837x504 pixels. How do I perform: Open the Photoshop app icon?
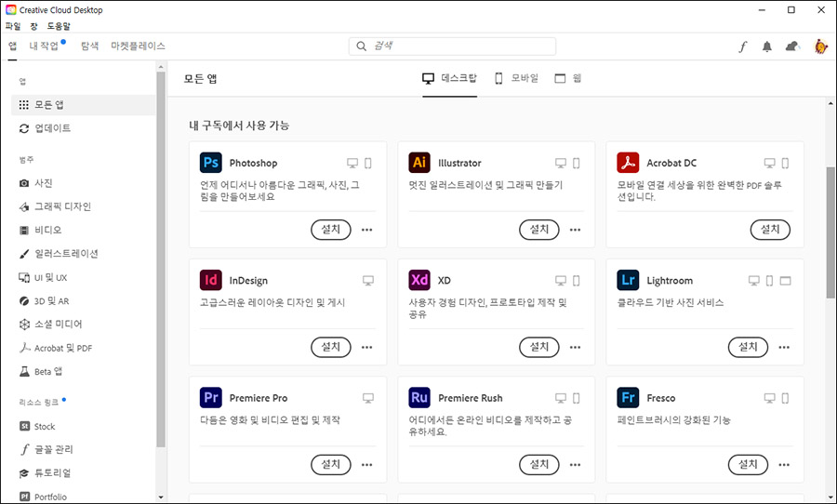click(211, 163)
